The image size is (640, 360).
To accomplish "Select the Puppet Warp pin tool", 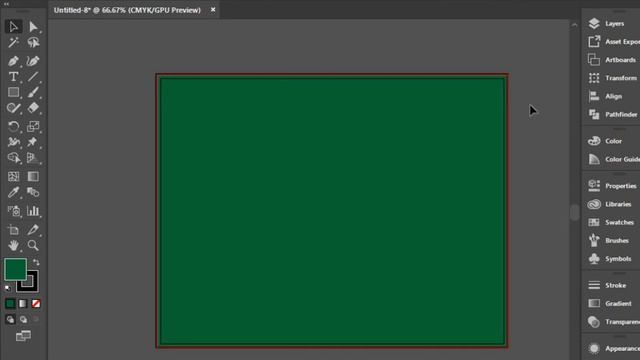I will click(33, 142).
